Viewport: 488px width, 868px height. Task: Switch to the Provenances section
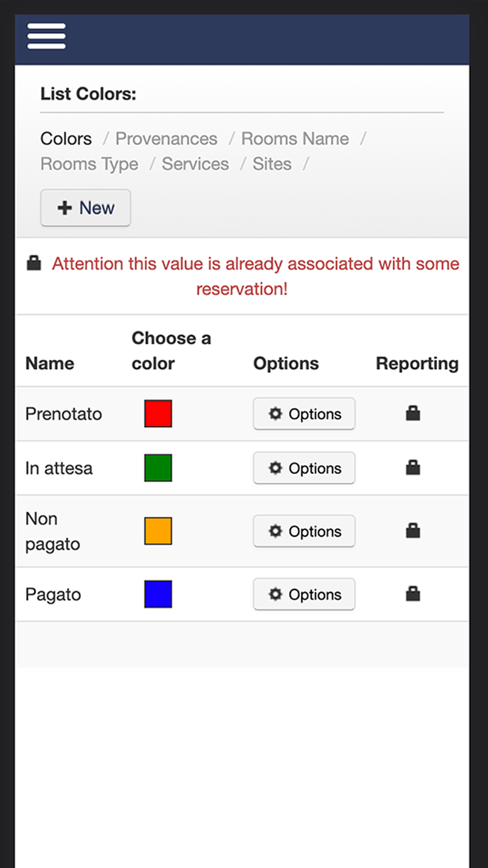pos(166,139)
